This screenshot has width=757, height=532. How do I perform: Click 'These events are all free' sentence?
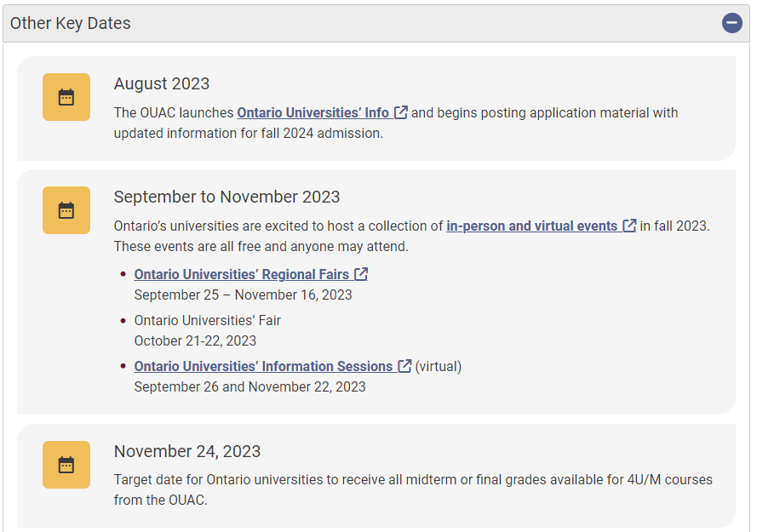pyautogui.click(x=261, y=247)
